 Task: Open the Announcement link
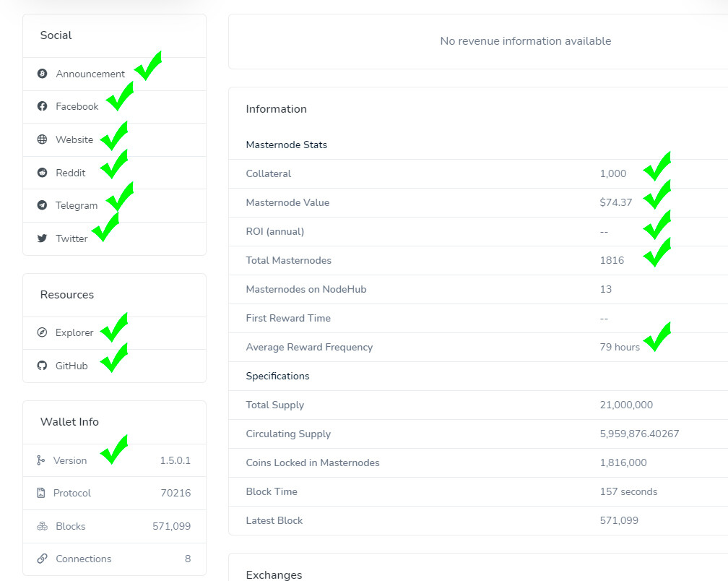tap(90, 74)
